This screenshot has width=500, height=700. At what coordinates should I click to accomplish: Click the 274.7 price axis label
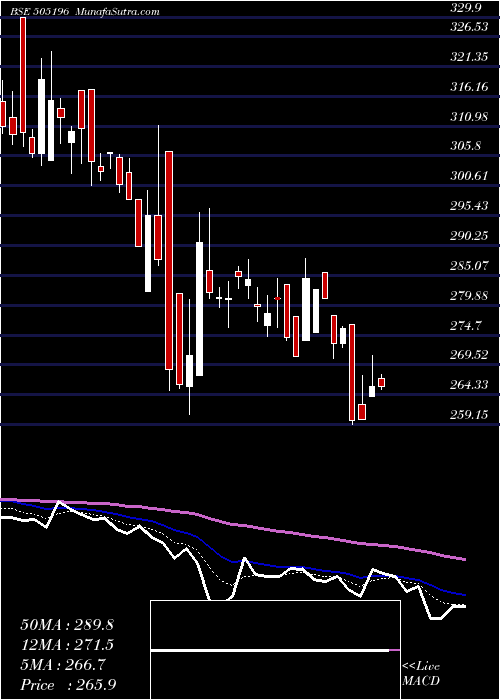coord(468,325)
